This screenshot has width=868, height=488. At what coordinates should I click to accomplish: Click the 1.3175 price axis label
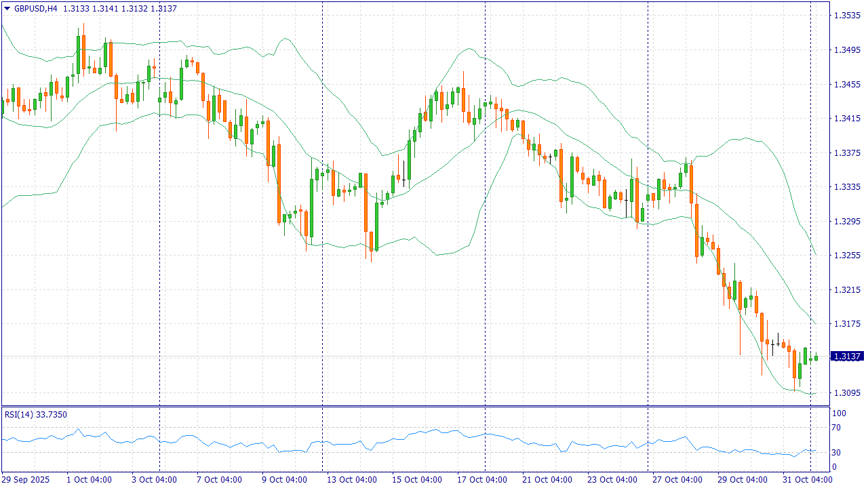(848, 324)
